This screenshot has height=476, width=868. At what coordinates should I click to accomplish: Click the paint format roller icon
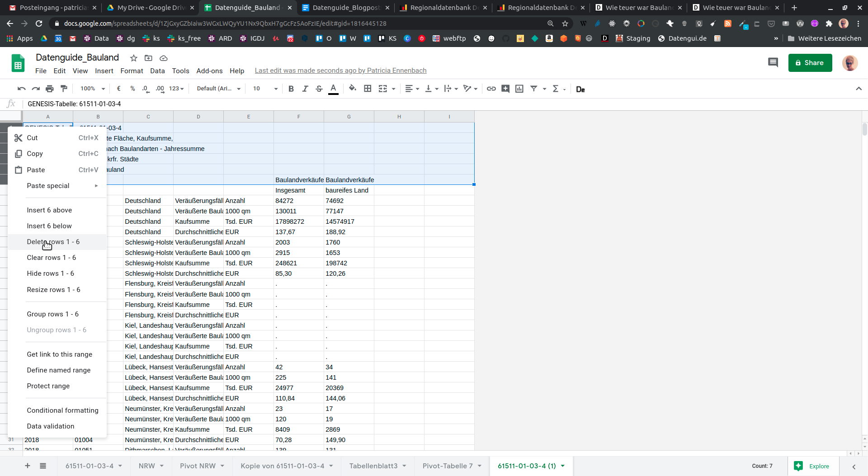click(x=64, y=89)
